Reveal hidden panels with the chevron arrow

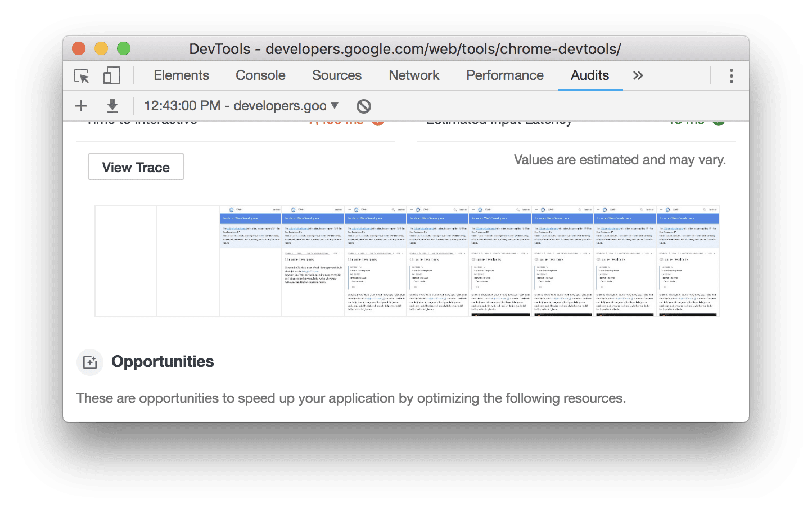pyautogui.click(x=638, y=75)
